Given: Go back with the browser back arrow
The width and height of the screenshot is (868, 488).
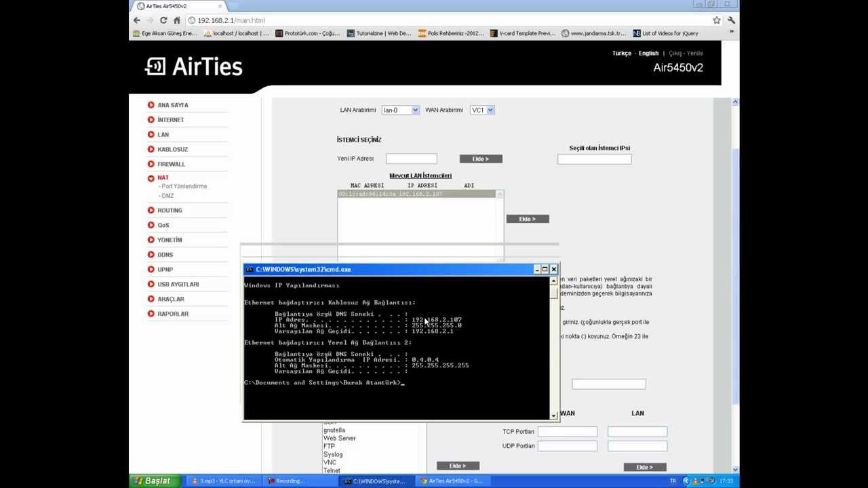Looking at the screenshot, I should (x=137, y=20).
